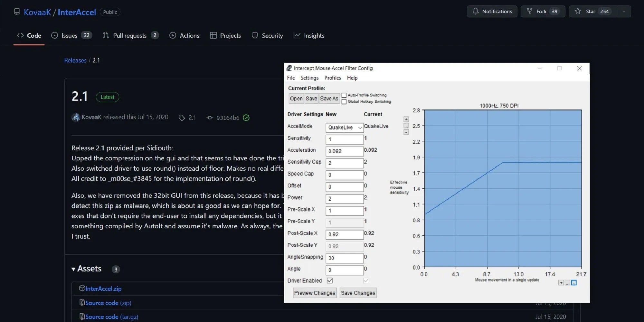This screenshot has height=322, width=644.
Task: Open the Profiles menu
Action: point(333,78)
